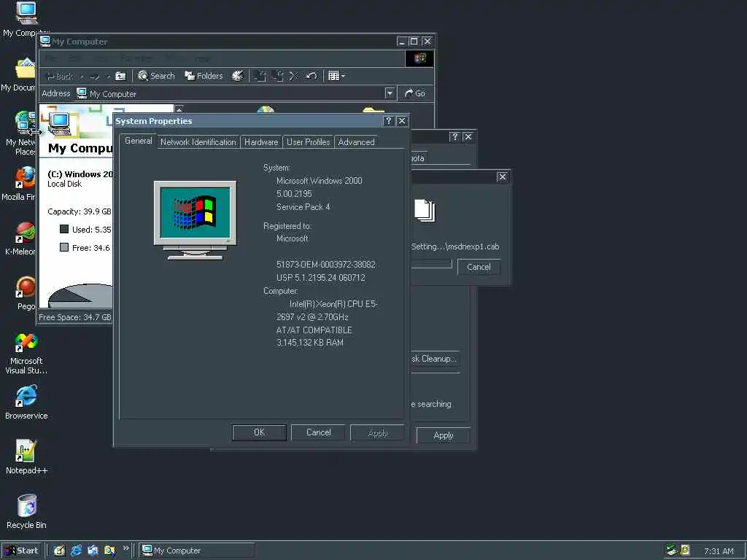The height and width of the screenshot is (560, 747).
Task: Click the My Computer window title icon
Action: (x=45, y=42)
